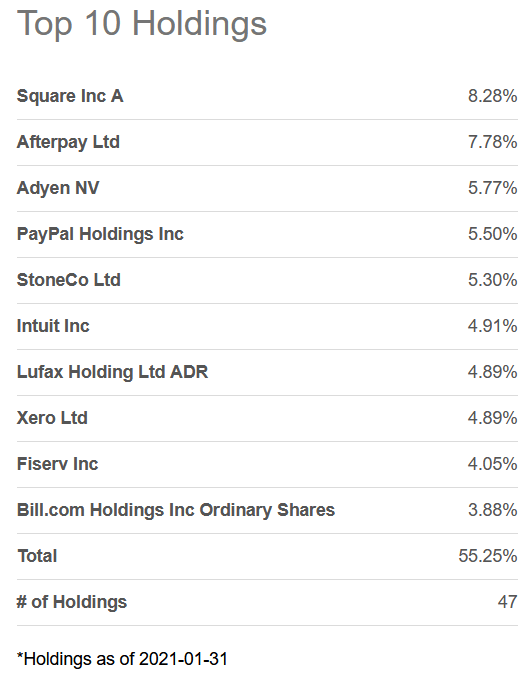
Task: Click PayPal Holdings Inc name
Action: click(x=100, y=234)
